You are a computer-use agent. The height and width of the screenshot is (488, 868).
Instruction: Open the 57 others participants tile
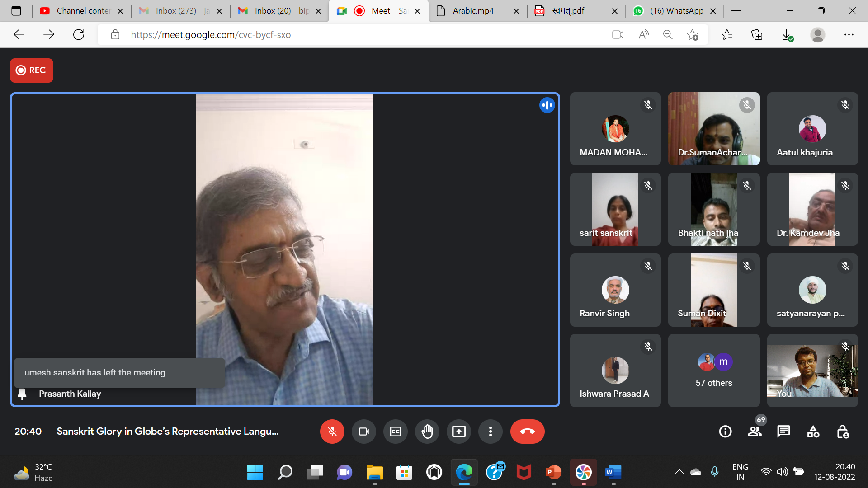pos(714,371)
